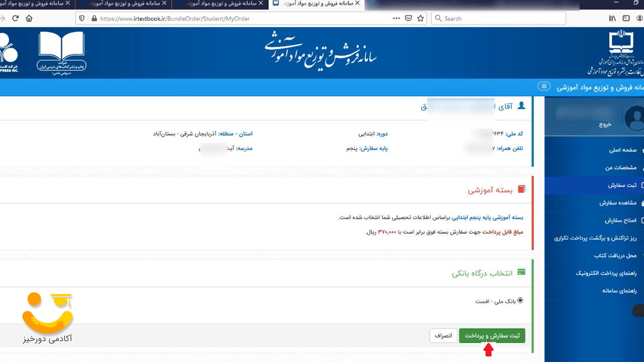
Task: Open the address bar overflow (⋯) menu
Action: [396, 18]
